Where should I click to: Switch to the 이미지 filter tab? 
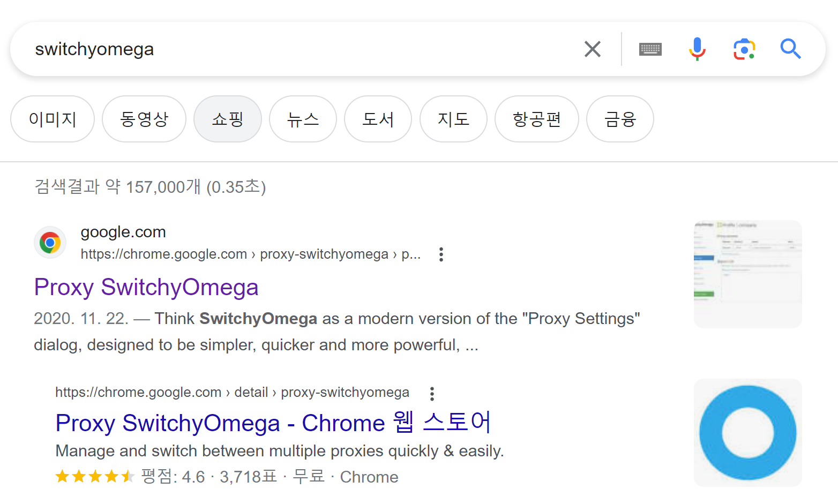click(x=53, y=119)
